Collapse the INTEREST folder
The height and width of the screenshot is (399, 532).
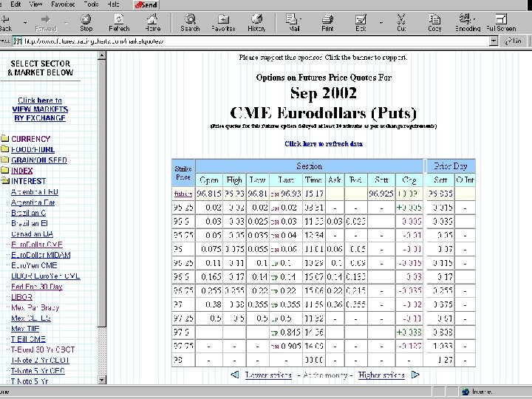pos(28,181)
